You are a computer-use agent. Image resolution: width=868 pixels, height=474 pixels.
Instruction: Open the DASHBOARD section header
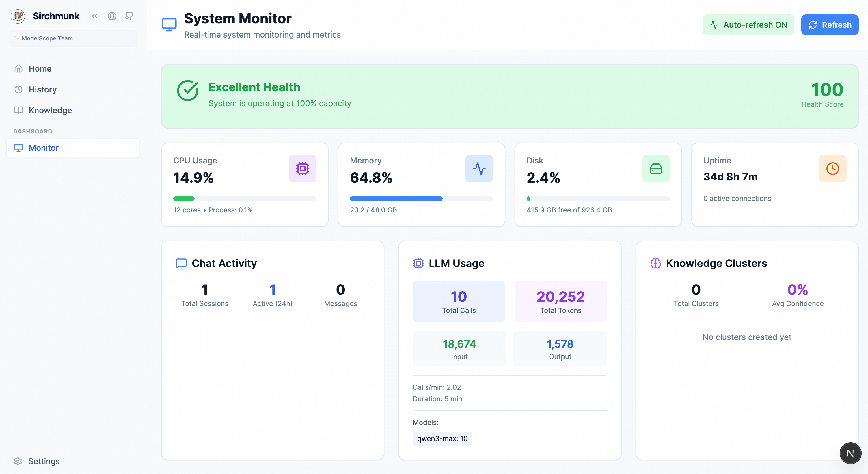pos(32,131)
